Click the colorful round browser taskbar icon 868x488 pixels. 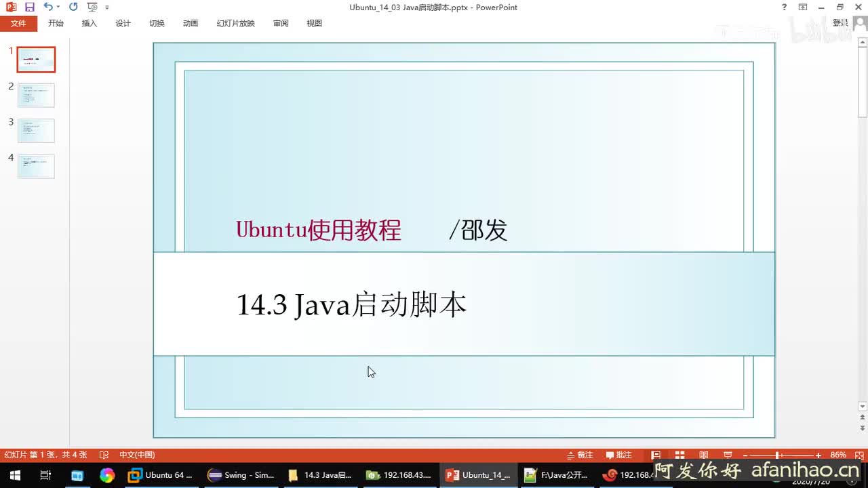[x=107, y=475]
